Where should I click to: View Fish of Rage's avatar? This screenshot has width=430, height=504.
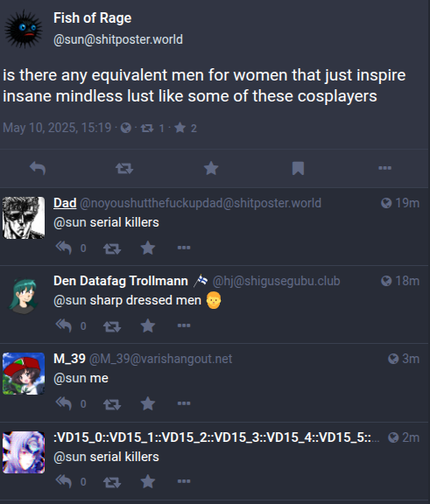24,29
